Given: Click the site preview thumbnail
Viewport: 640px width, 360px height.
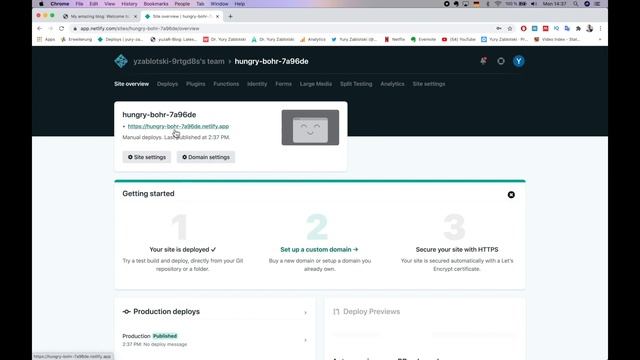Looking at the screenshot, I should (x=310, y=127).
